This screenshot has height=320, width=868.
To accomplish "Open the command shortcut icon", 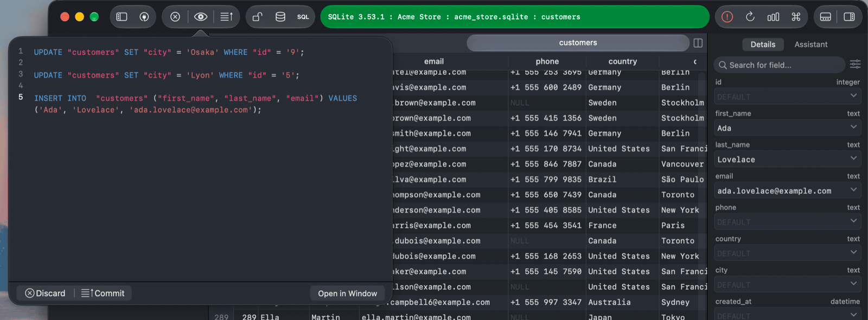I will tap(796, 17).
